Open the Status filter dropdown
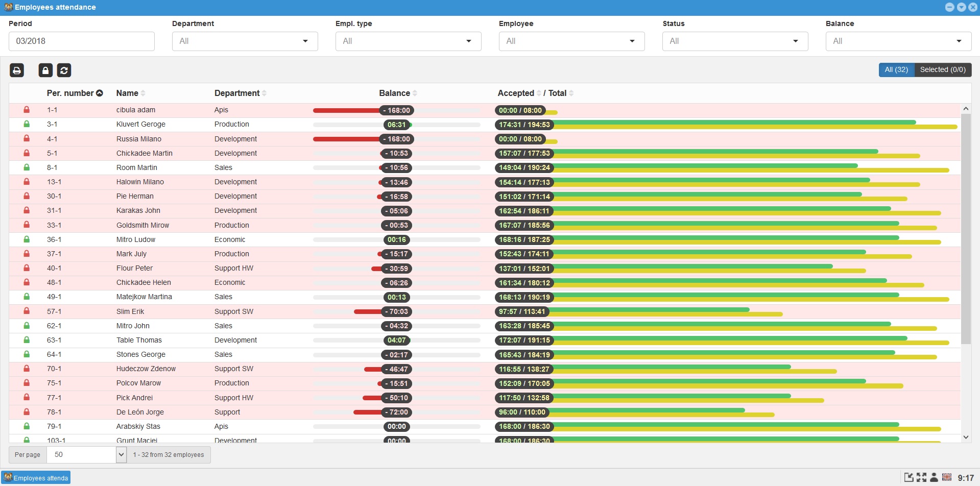980x486 pixels. pyautogui.click(x=735, y=41)
